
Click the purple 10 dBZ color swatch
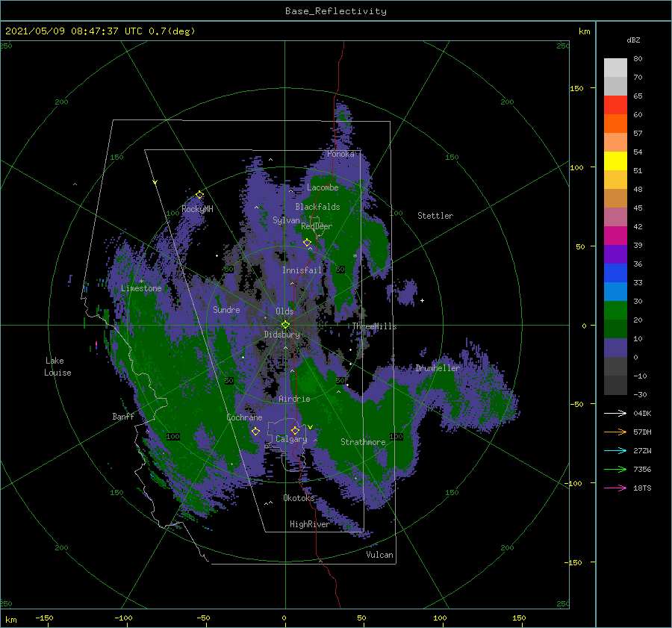615,348
